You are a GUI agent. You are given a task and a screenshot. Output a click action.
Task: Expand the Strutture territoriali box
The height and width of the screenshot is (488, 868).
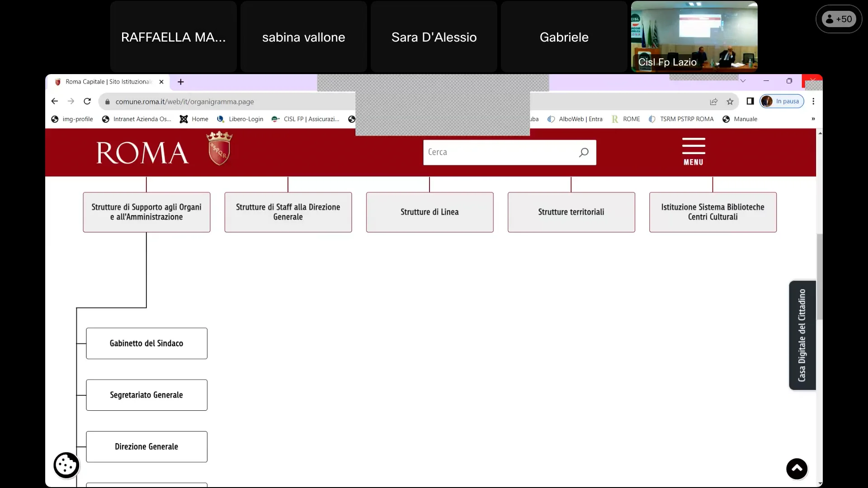pos(571,212)
